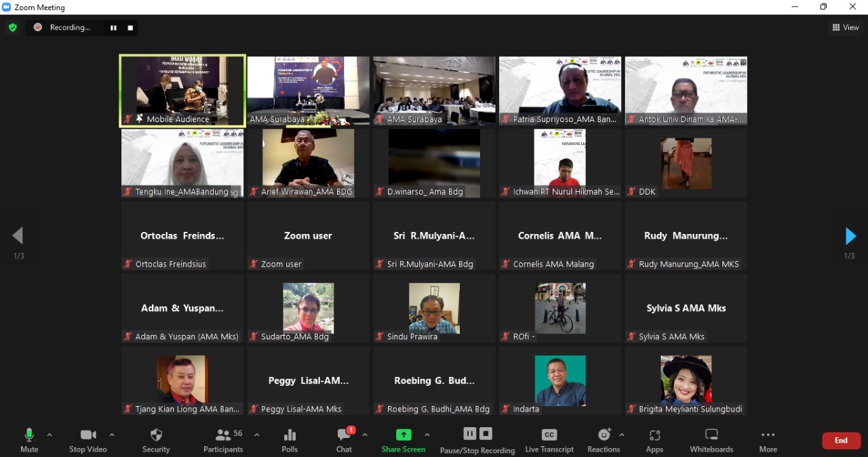The image size is (868, 457).
Task: Toggle Stop Video camera button
Action: (88, 440)
